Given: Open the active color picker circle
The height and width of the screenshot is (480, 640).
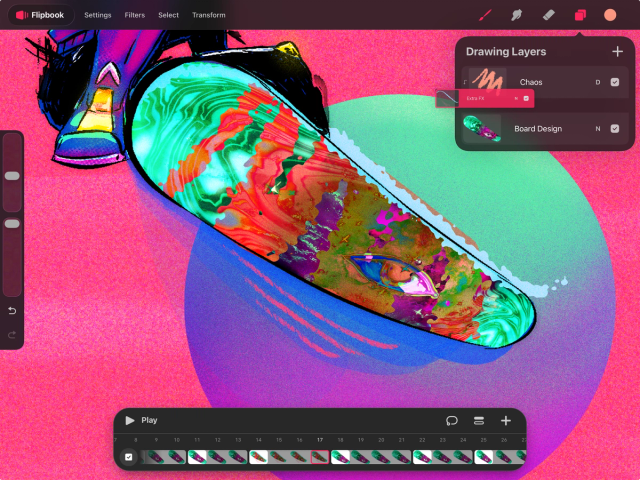Looking at the screenshot, I should (610, 15).
